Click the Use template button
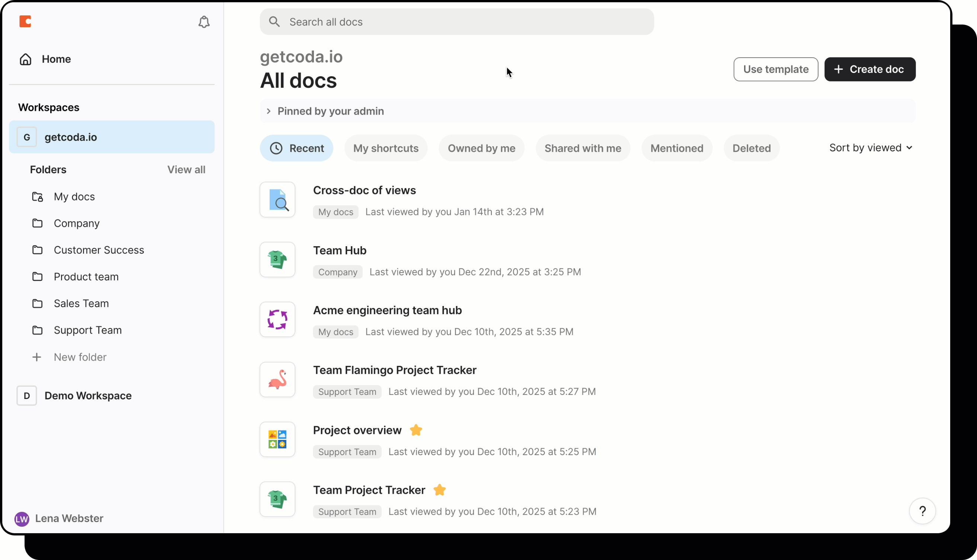Image resolution: width=977 pixels, height=560 pixels. 775,69
